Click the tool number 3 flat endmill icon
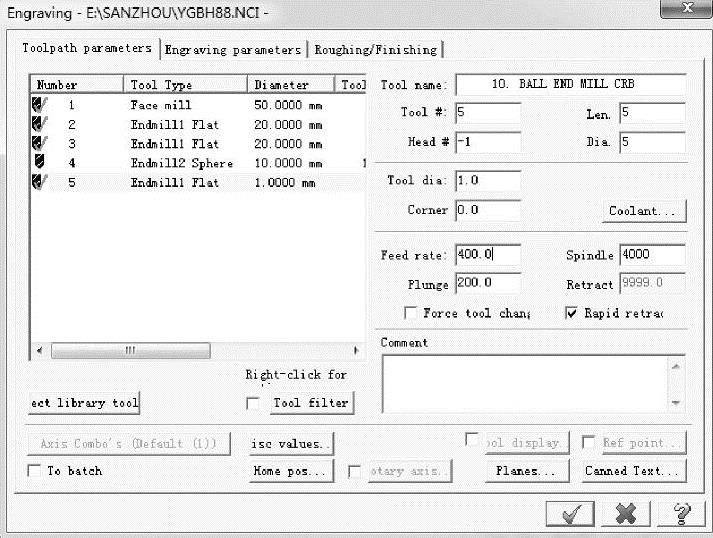Image resolution: width=713 pixels, height=538 pixels. [40, 144]
